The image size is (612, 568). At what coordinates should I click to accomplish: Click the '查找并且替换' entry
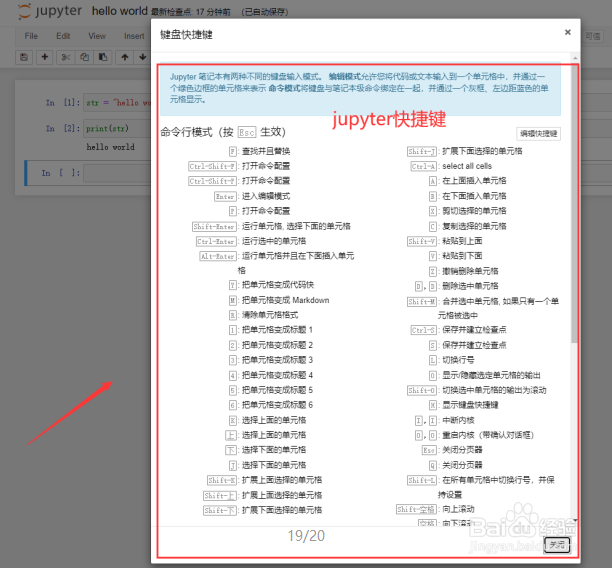(260, 151)
